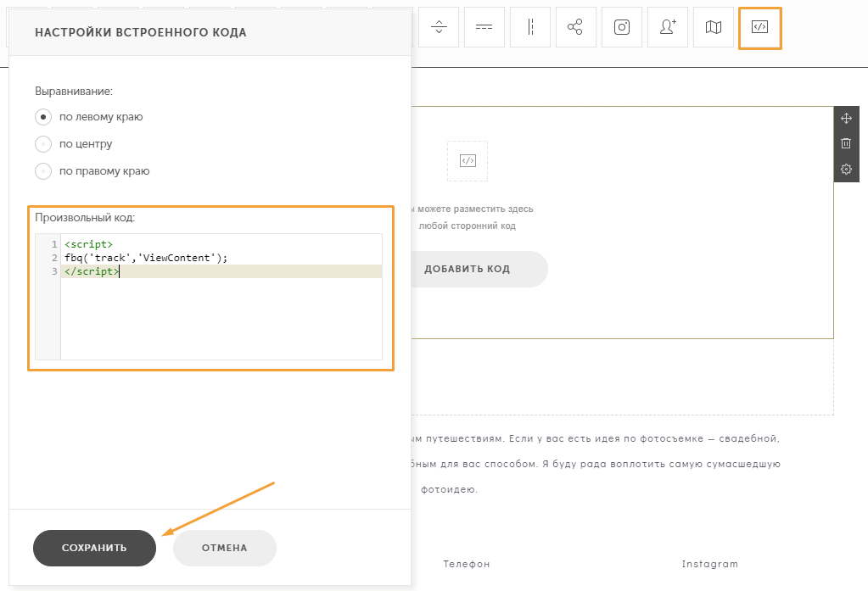The image size is (868, 591).
Task: Select the embedded code block icon
Action: tap(759, 28)
